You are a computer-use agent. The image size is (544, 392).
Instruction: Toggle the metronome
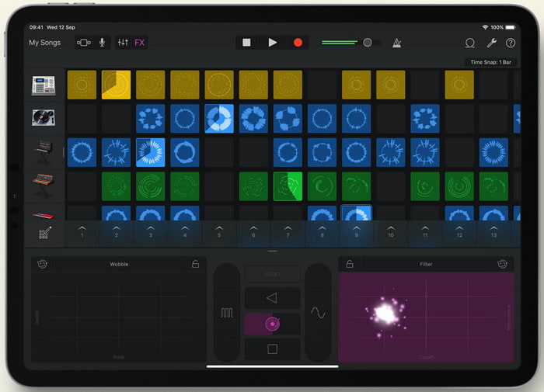tap(396, 43)
